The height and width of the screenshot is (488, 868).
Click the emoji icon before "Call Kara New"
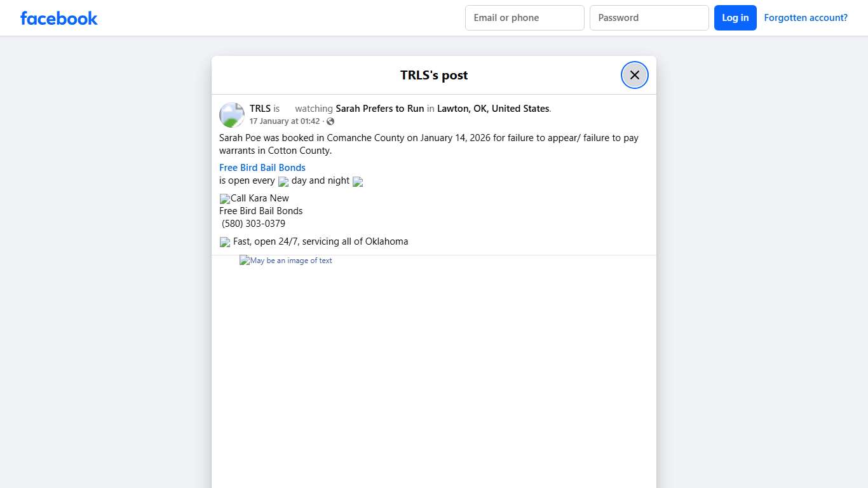[224, 199]
